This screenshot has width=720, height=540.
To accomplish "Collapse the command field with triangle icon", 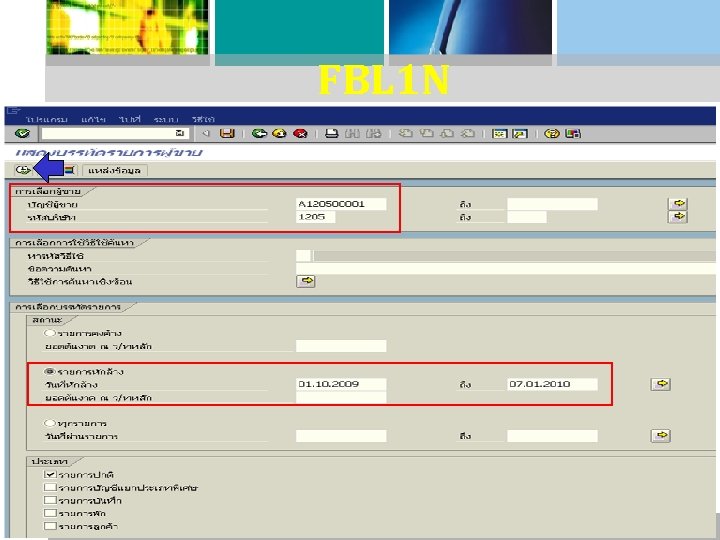I will pos(206,134).
